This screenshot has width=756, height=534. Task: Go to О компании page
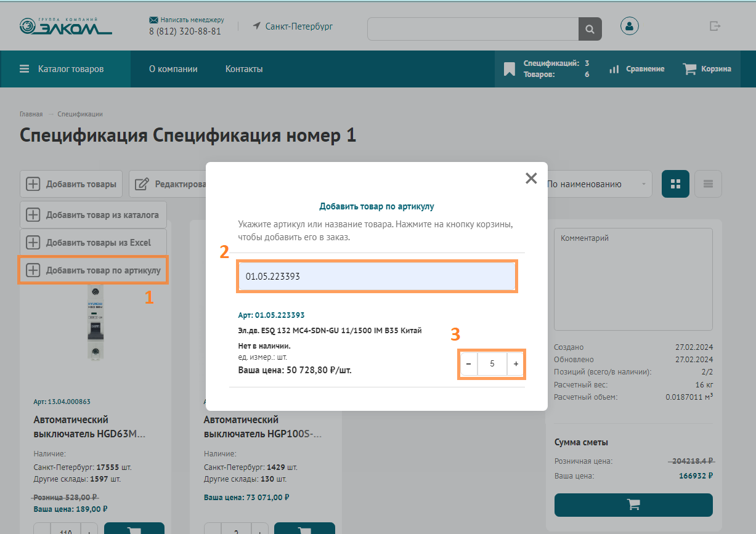(173, 69)
